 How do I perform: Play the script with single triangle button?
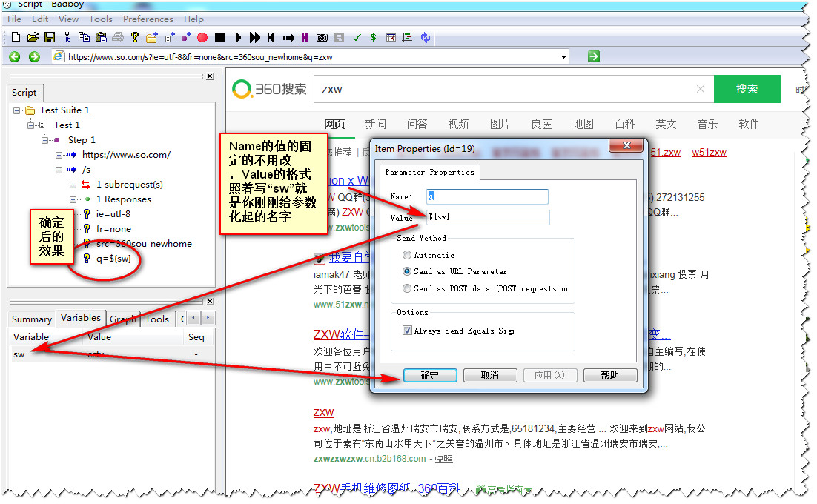click(238, 38)
